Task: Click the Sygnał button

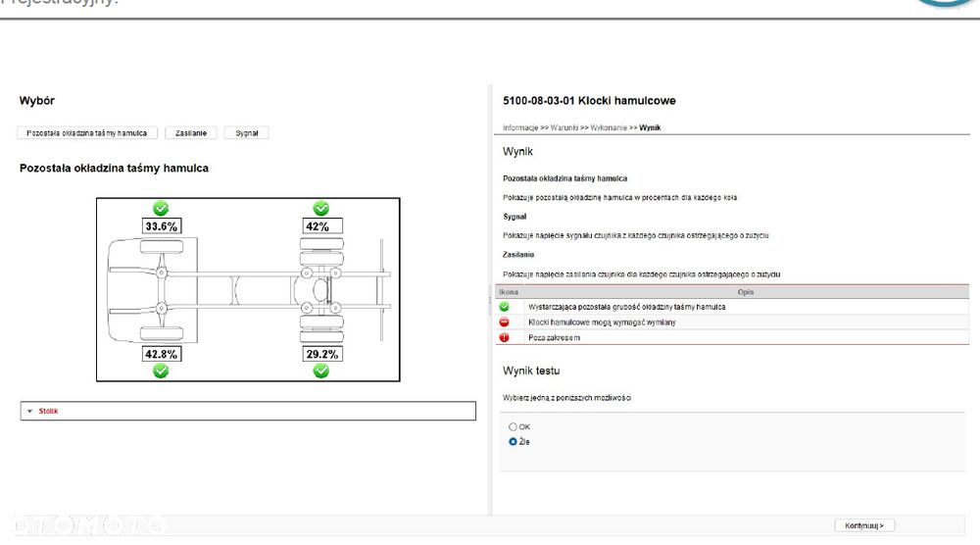Action: tap(247, 133)
